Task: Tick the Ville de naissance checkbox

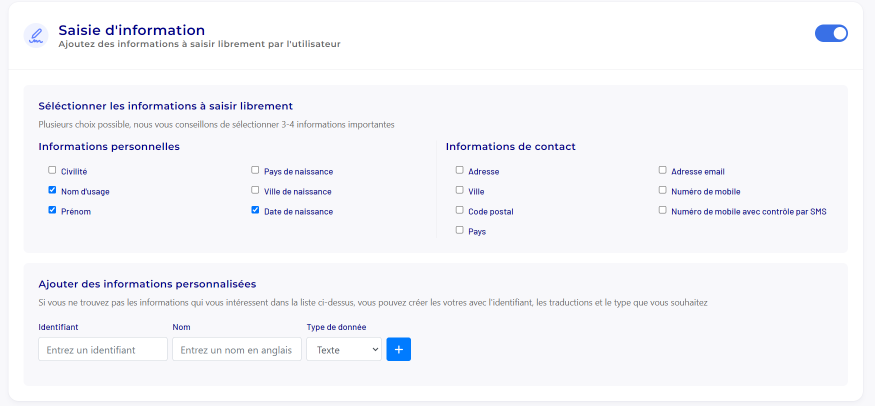Action: (255, 190)
